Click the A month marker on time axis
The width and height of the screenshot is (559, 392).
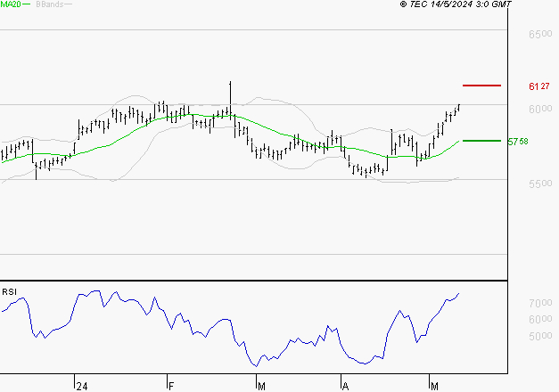coord(345,387)
